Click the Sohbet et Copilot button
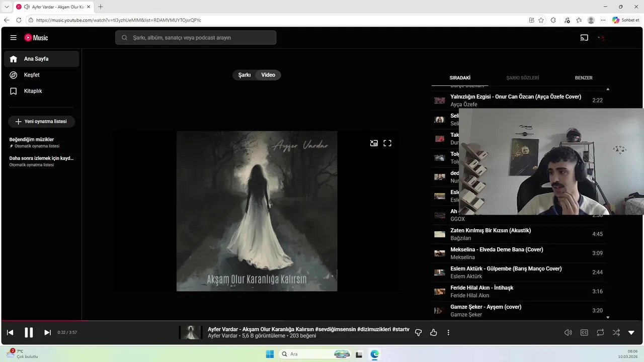The height and width of the screenshot is (362, 644). [x=626, y=20]
